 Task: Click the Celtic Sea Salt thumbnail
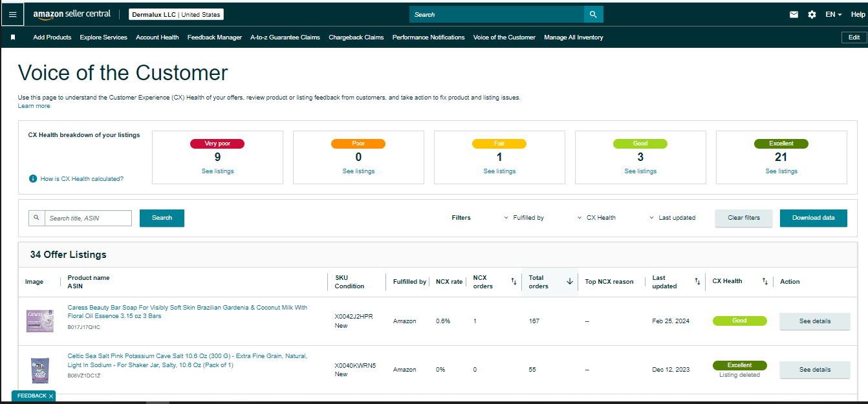[x=40, y=370]
